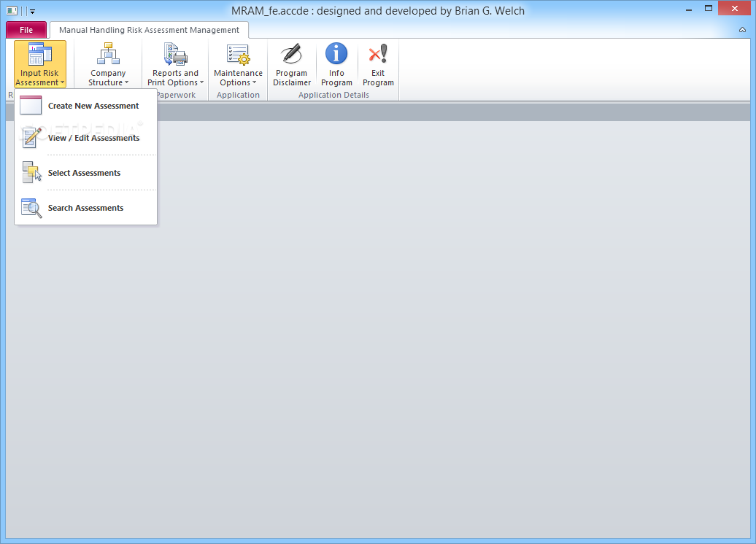Maximize the MRAM_fe.accde window
Image resolution: width=756 pixels, height=544 pixels.
pyautogui.click(x=709, y=8)
